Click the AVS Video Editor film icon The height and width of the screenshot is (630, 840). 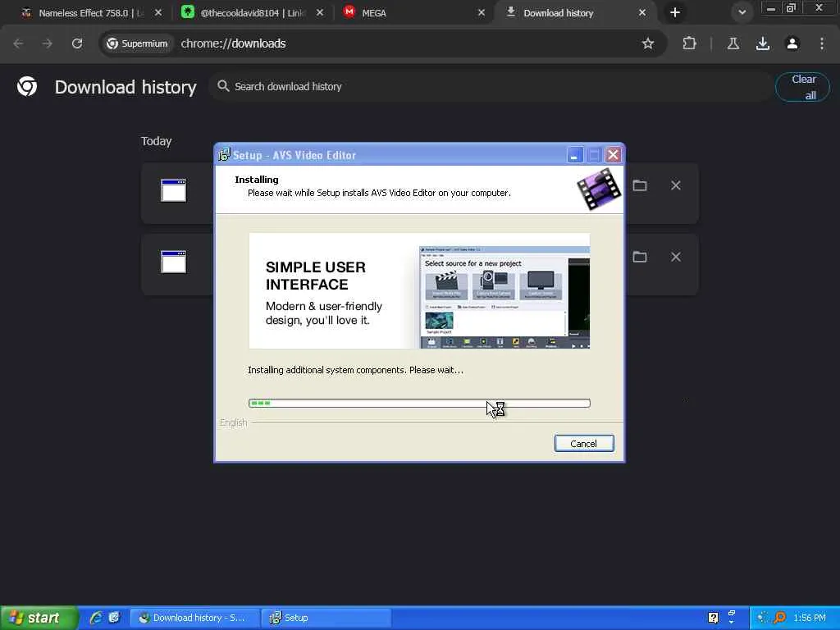pos(599,189)
